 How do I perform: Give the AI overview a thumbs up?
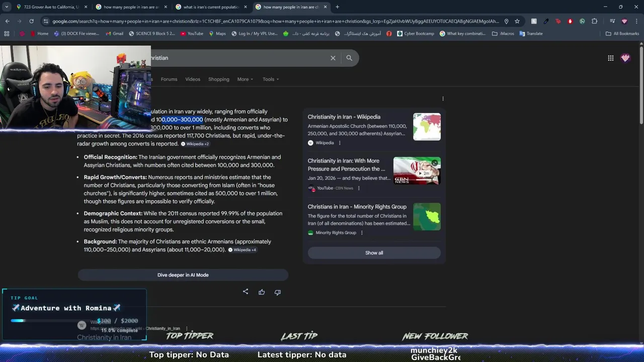click(x=262, y=292)
